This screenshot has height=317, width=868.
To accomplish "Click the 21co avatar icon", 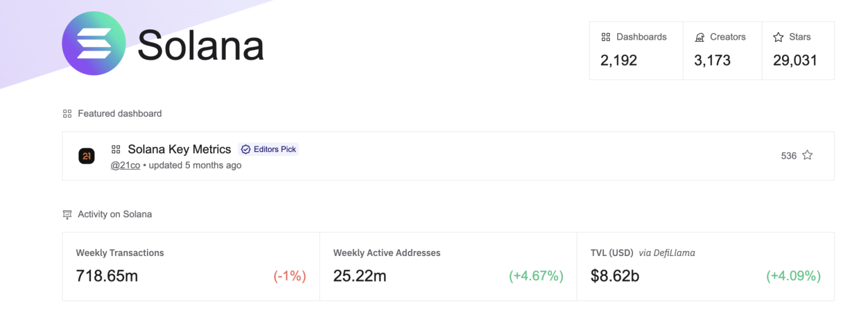I will point(86,156).
